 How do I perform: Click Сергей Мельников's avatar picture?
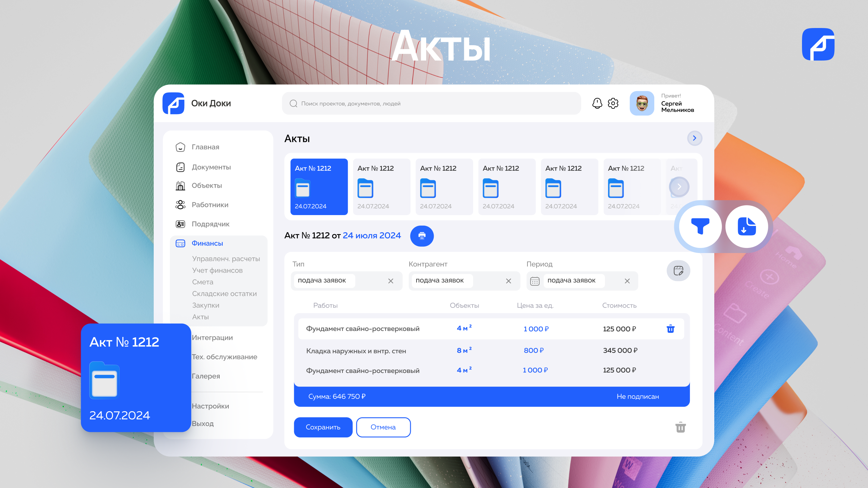pos(642,103)
